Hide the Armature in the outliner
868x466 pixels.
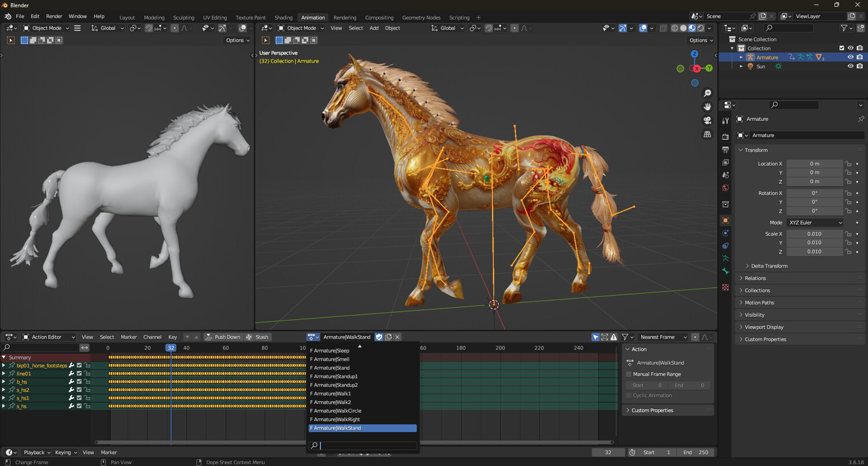[851, 57]
